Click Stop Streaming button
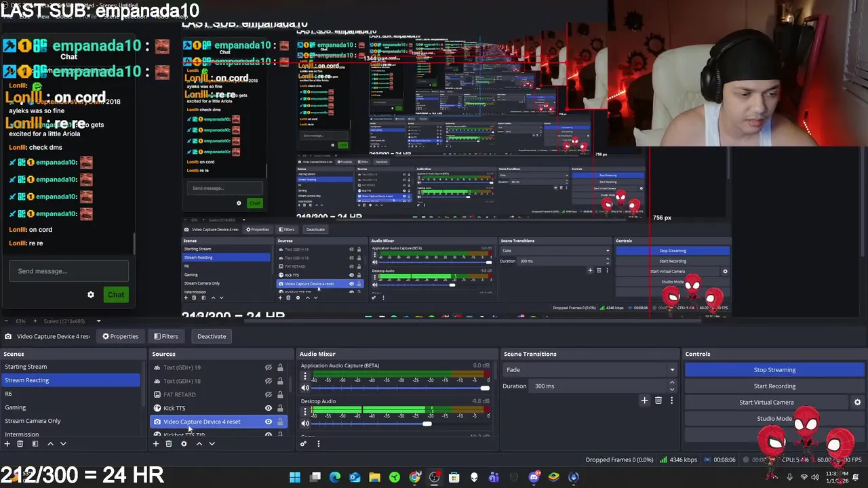 [x=774, y=370]
